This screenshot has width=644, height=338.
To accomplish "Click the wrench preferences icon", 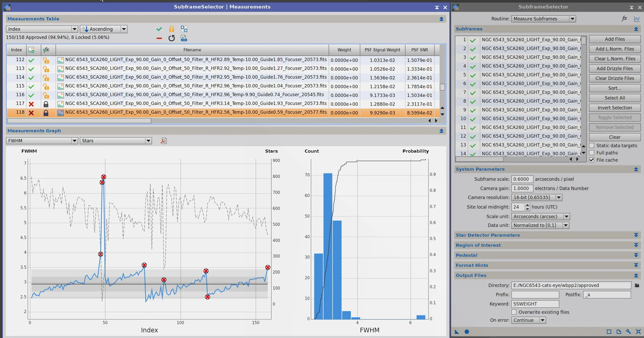I will tap(628, 332).
